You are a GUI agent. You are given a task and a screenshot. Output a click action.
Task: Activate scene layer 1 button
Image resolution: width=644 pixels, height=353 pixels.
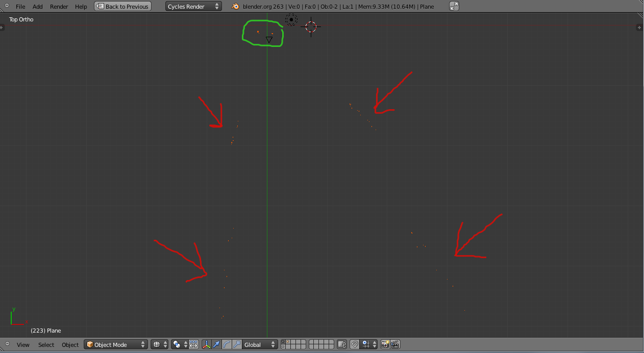pos(284,342)
